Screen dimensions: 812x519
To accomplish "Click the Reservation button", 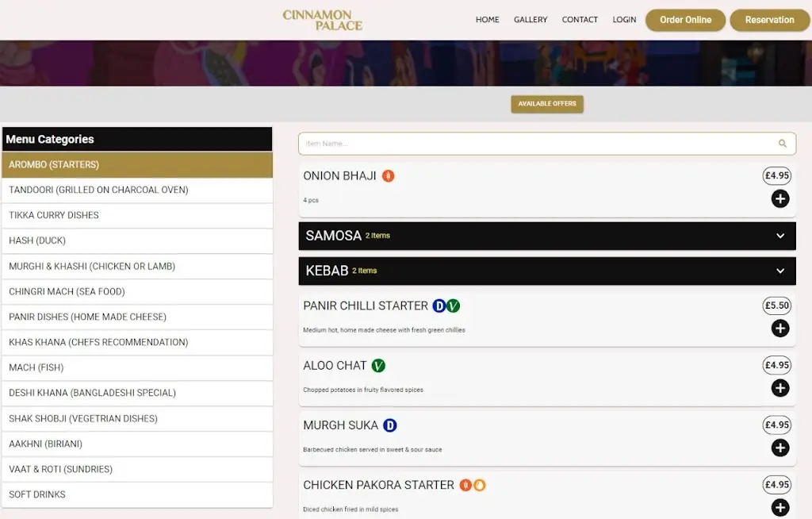I will [768, 20].
